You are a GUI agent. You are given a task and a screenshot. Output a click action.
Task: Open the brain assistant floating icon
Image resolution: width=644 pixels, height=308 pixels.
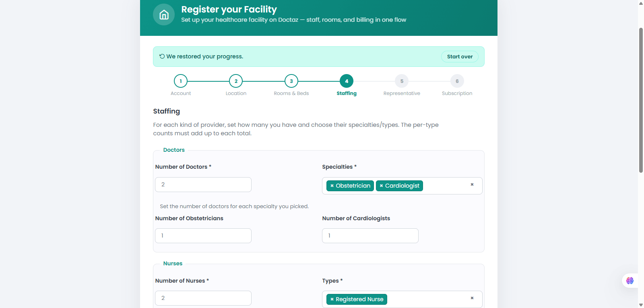click(x=630, y=281)
